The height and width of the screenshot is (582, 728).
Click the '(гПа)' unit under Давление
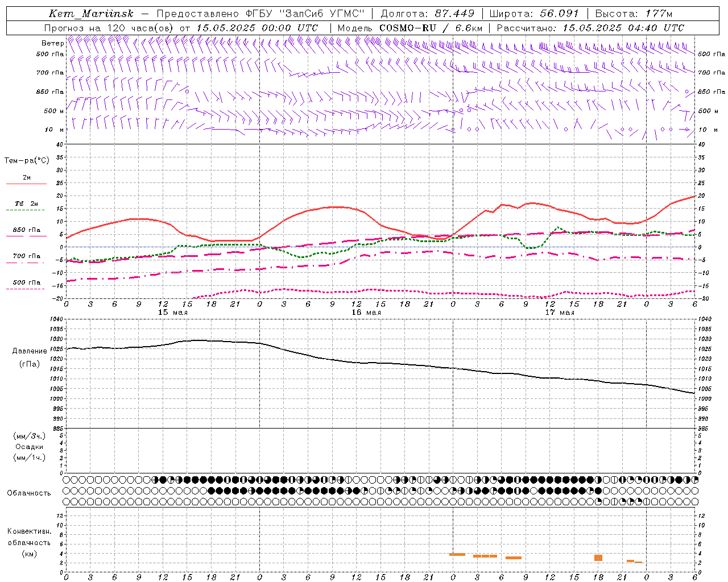pyautogui.click(x=30, y=364)
